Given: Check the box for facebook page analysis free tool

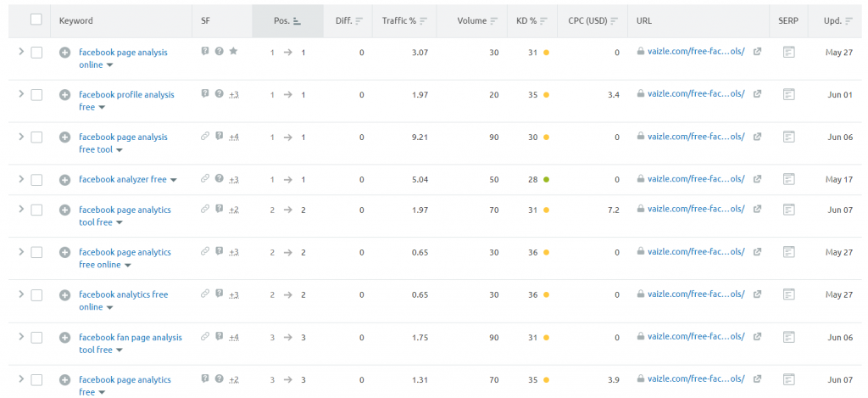Looking at the screenshot, I should point(36,137).
